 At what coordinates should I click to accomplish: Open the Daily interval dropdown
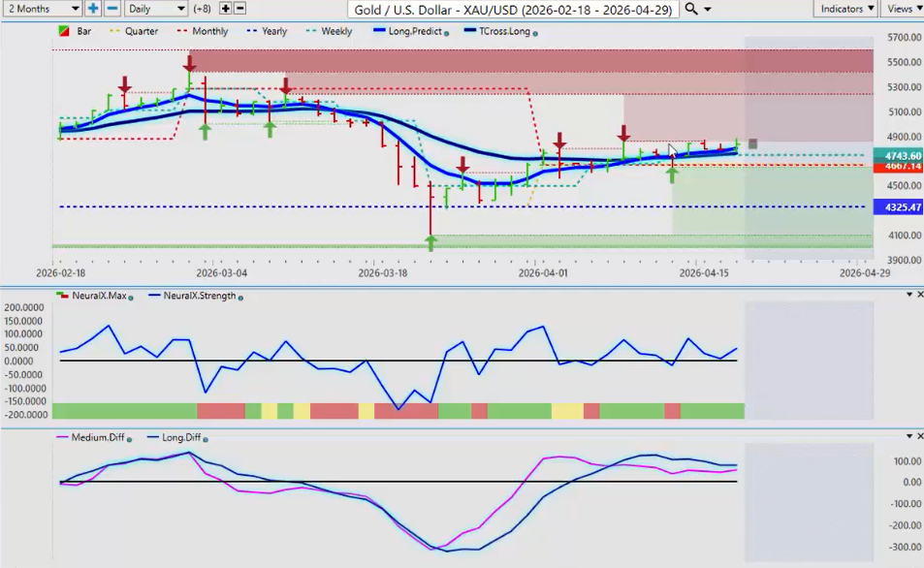click(x=156, y=9)
